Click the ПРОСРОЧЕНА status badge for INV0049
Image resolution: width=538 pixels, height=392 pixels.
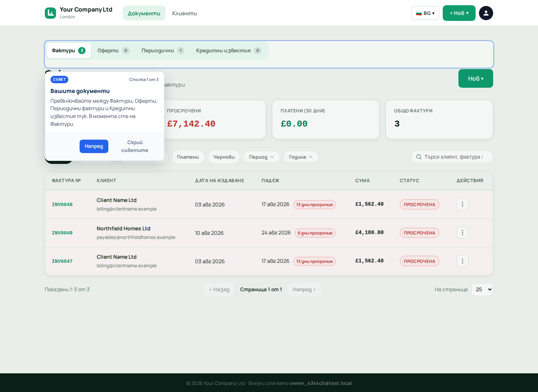click(420, 233)
